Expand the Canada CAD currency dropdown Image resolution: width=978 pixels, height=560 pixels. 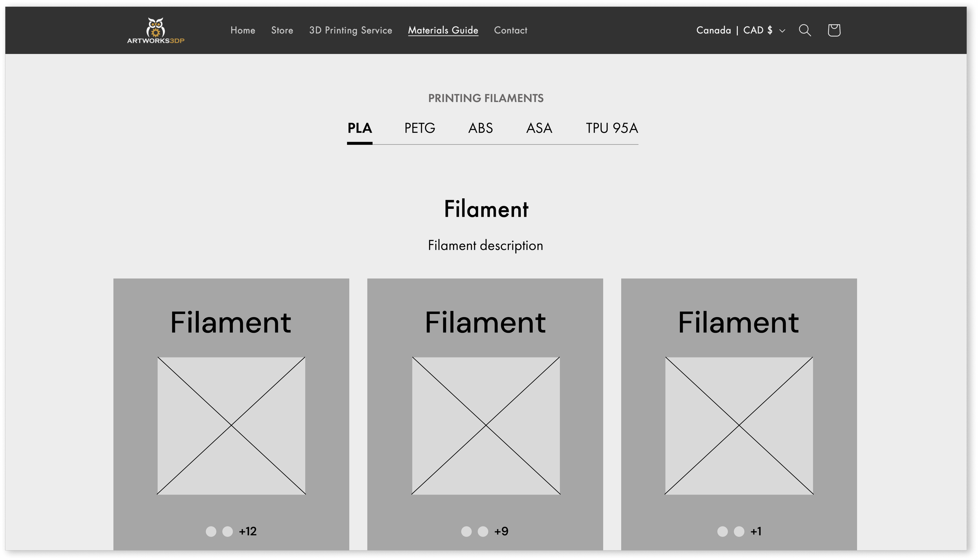734,30
